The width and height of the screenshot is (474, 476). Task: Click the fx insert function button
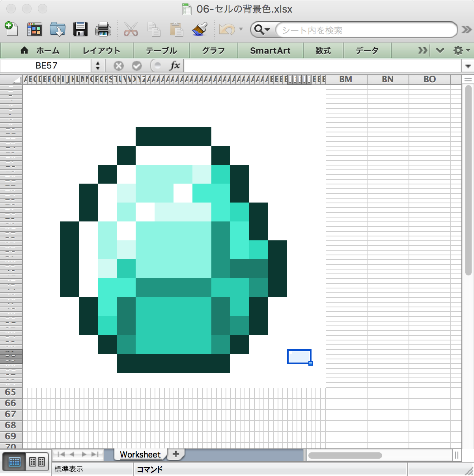pos(175,65)
